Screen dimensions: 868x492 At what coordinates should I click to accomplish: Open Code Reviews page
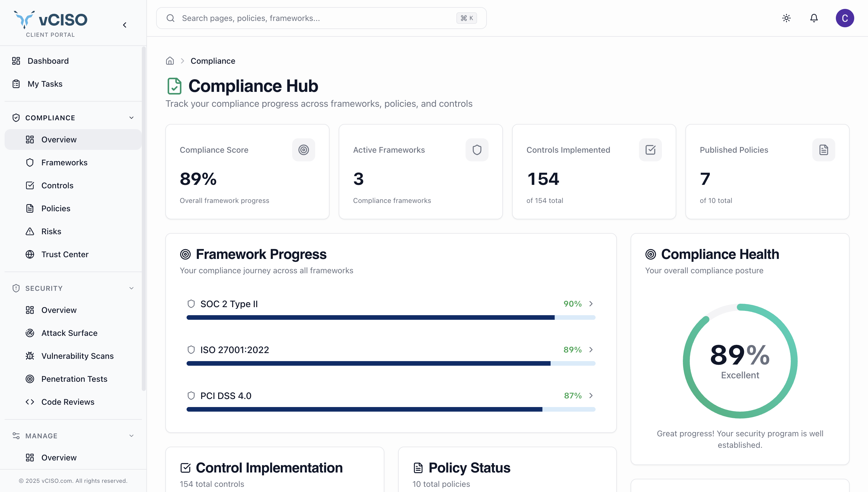pos(73,402)
